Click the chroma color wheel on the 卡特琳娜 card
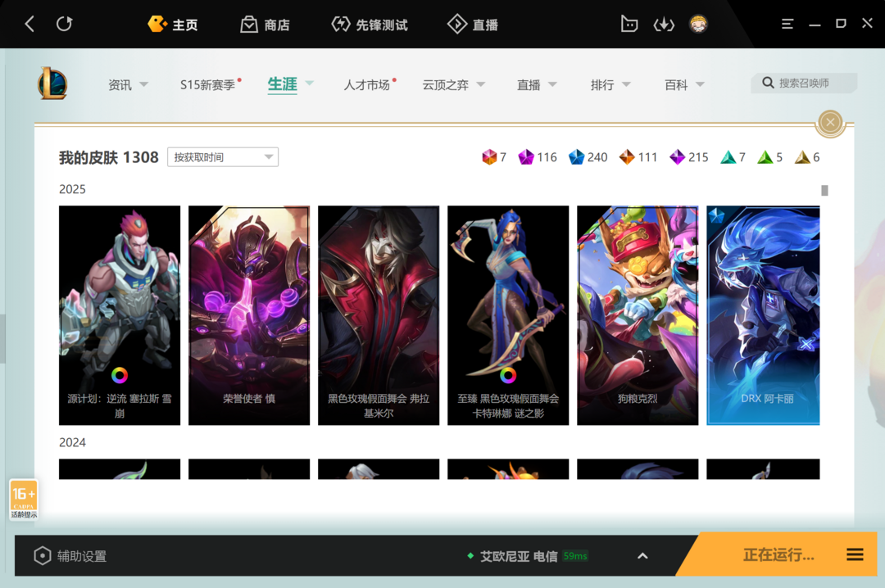885x588 pixels. click(x=508, y=375)
